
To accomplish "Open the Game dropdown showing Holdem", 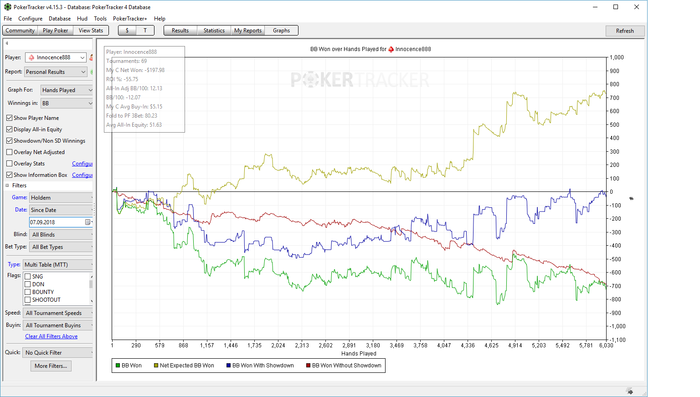I will [61, 197].
